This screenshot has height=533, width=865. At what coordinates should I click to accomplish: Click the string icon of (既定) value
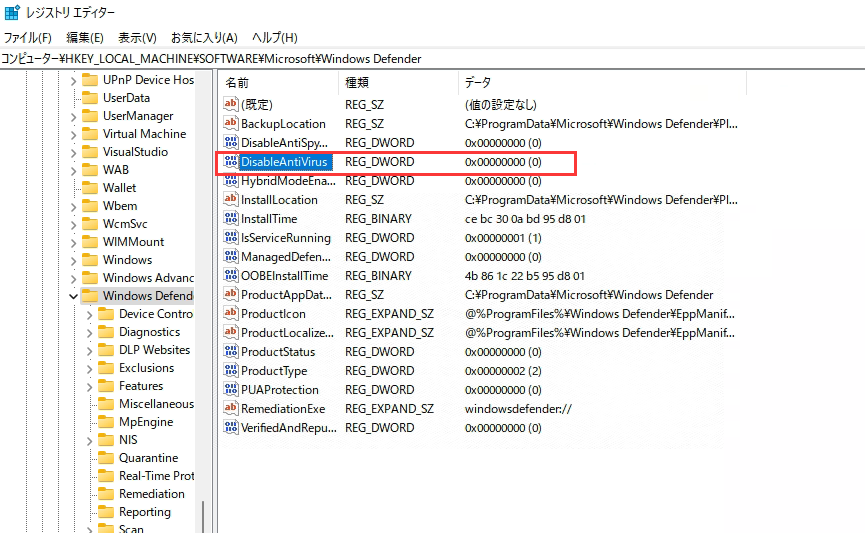231,104
